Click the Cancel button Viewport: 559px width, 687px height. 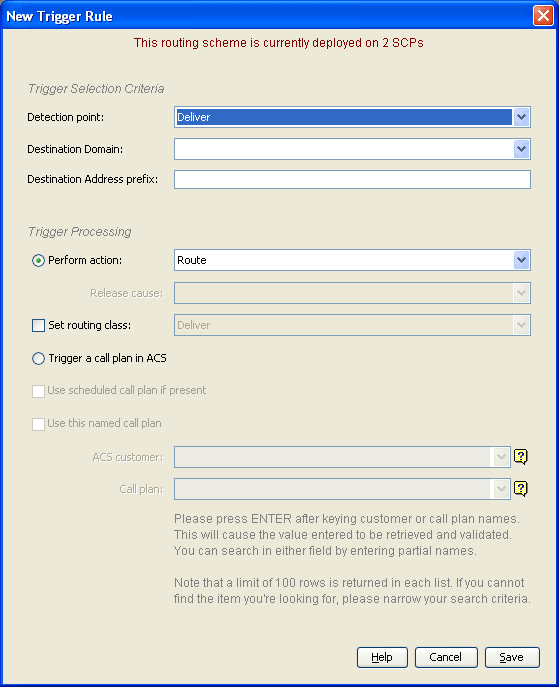446,657
